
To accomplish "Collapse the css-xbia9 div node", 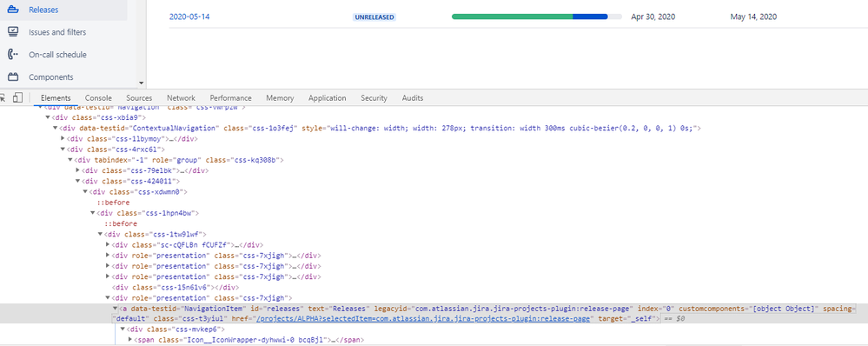I will (48, 117).
